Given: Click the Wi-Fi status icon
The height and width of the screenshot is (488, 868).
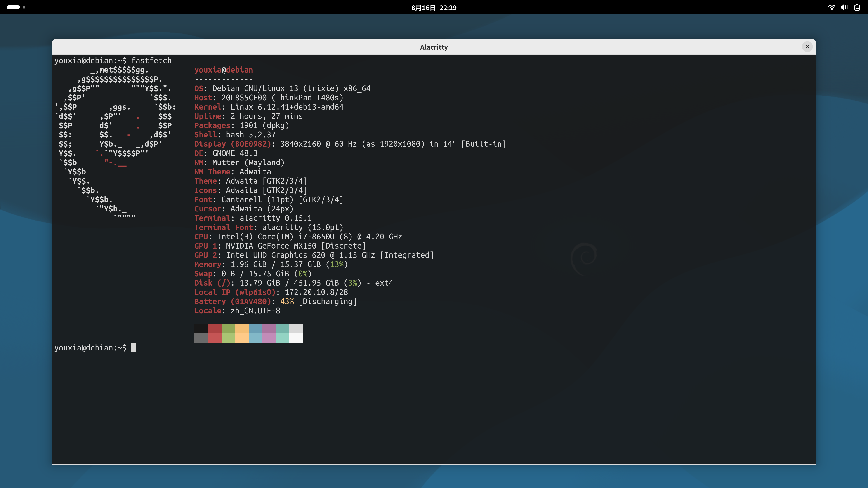Looking at the screenshot, I should (831, 7).
